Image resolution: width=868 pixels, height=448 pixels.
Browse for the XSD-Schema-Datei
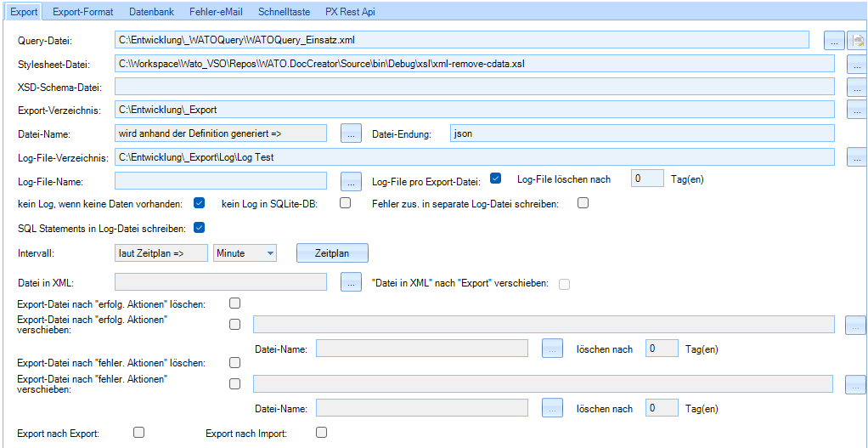[x=856, y=87]
